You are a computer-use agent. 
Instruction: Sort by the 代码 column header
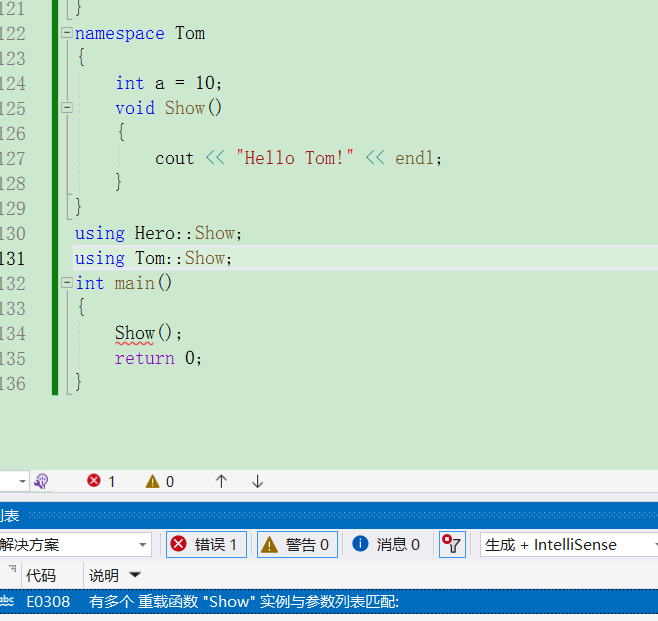41,575
